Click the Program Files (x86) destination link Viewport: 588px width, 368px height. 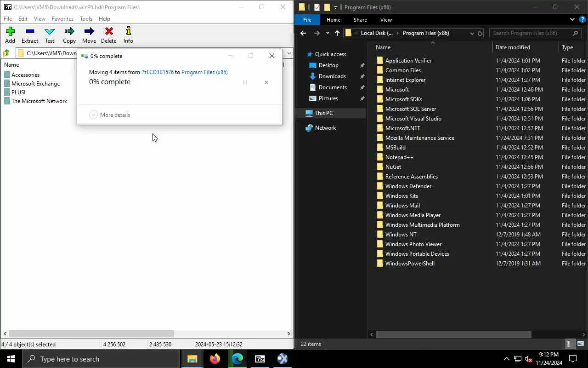(x=204, y=72)
